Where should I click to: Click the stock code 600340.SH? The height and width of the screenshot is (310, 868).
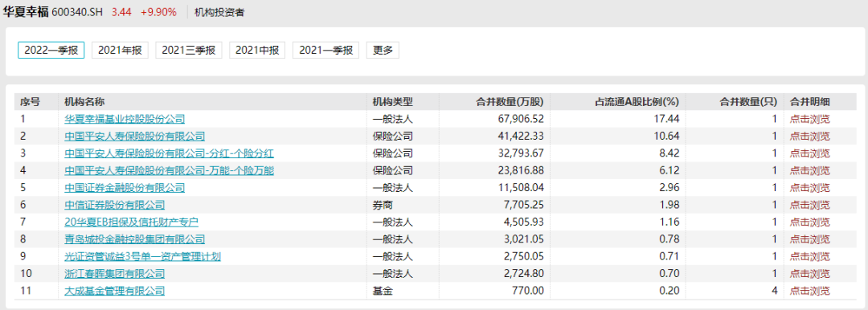(77, 12)
